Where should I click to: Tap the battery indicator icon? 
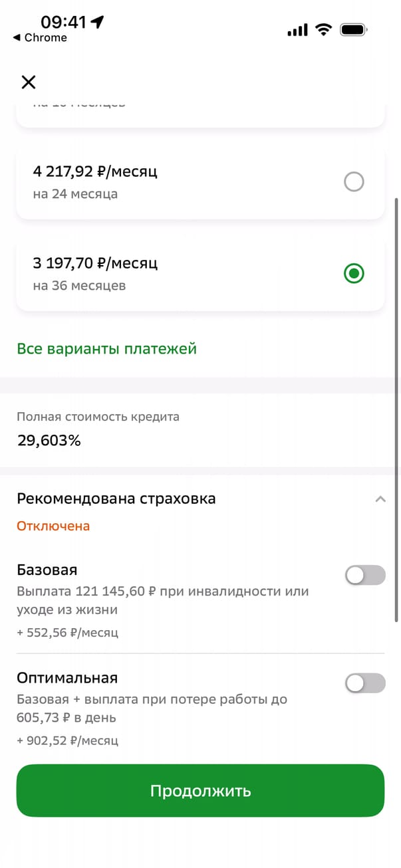353,30
